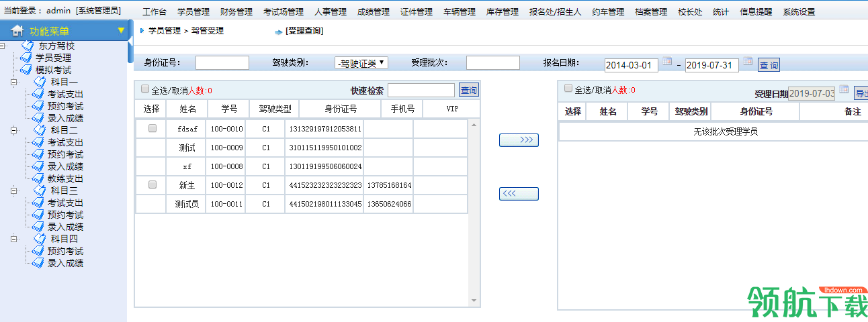The height and width of the screenshot is (322, 868).
Task: Open calendar for start date 2014-03-01
Action: click(667, 62)
